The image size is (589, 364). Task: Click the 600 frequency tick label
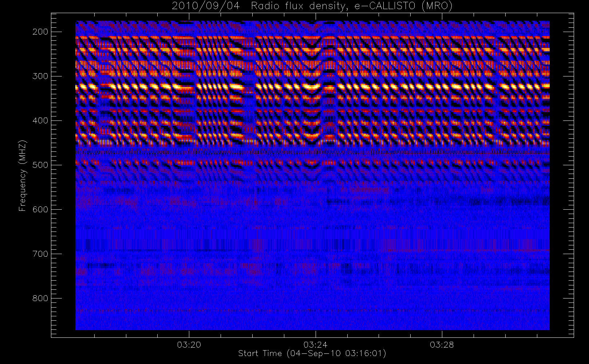coord(40,209)
